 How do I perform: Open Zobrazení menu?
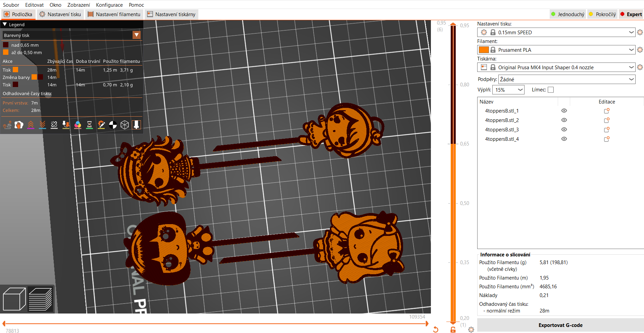(x=79, y=5)
